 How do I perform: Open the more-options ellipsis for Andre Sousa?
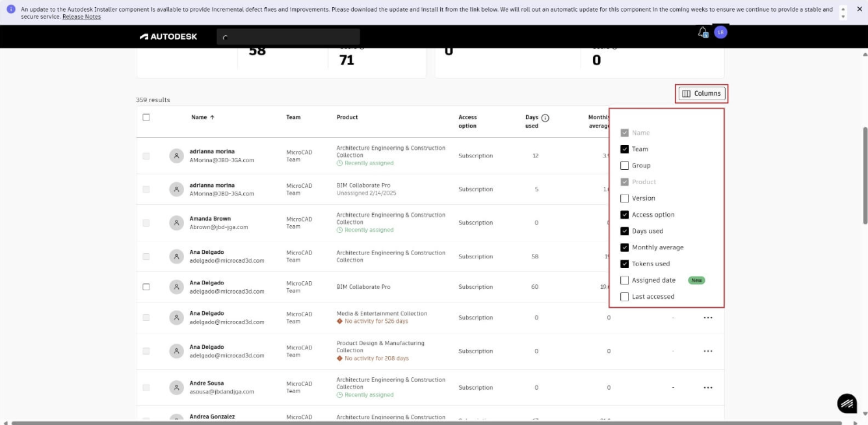click(708, 388)
